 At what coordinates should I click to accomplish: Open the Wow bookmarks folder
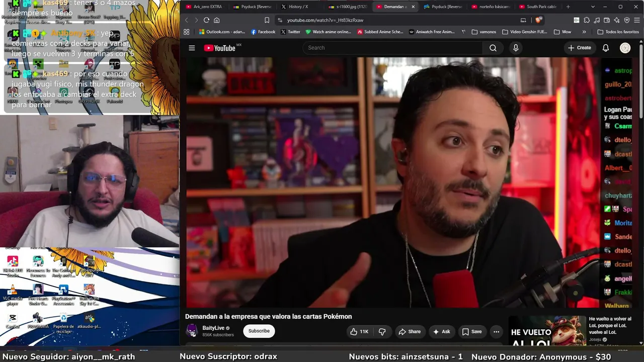click(x=562, y=32)
